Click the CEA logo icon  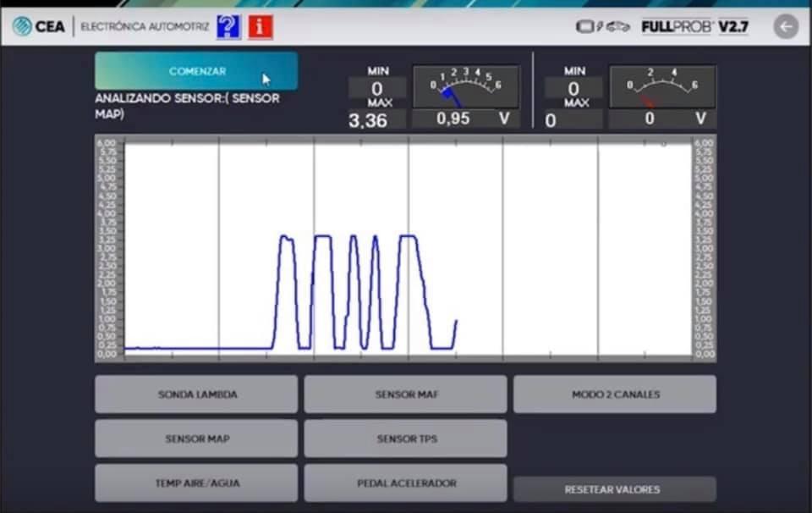click(22, 26)
